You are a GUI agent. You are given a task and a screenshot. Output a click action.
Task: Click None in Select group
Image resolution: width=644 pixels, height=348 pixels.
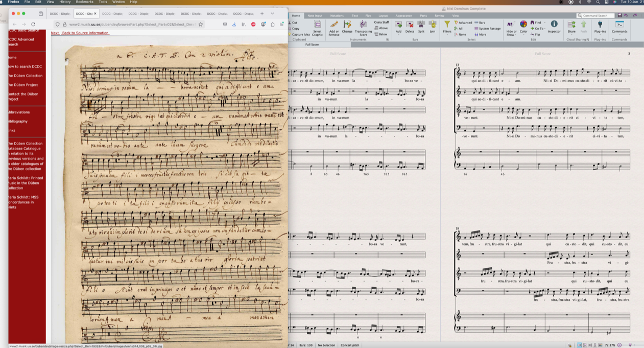tap(460, 35)
